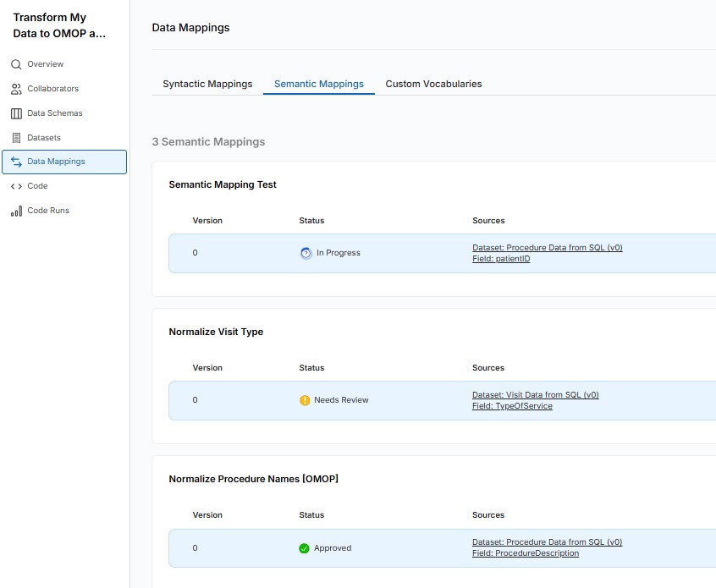Click the Semantic Mapping Test title

pos(223,184)
